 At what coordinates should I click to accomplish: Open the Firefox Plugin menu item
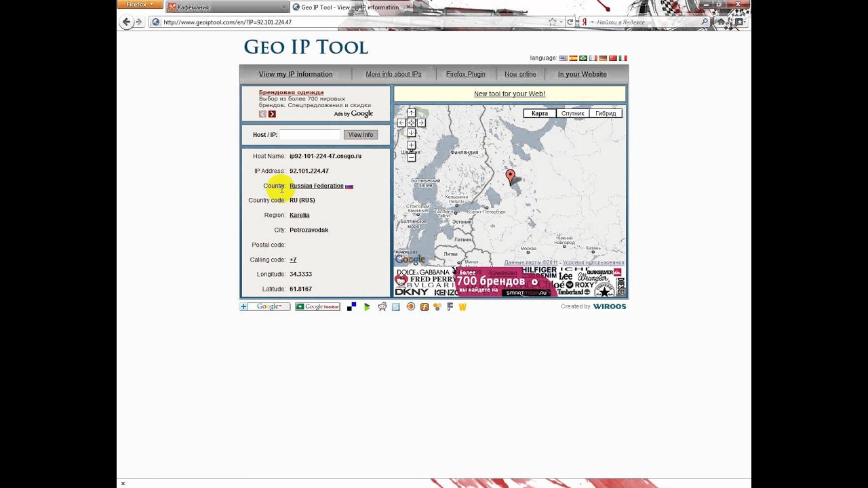click(x=465, y=74)
